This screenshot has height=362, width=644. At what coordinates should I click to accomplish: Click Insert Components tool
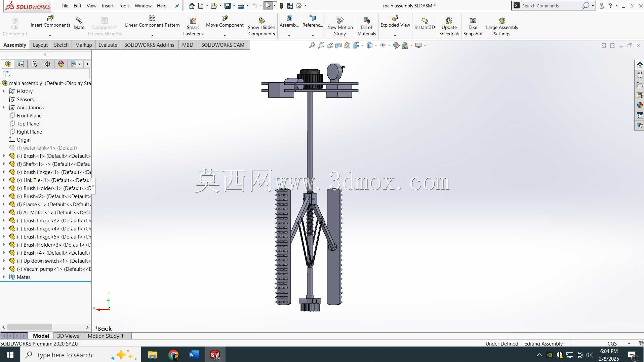click(50, 22)
